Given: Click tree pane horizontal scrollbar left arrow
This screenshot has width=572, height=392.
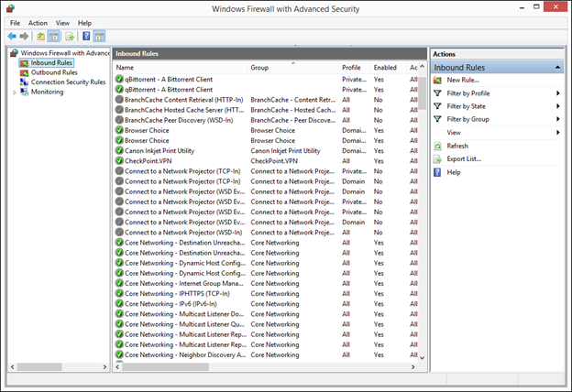Looking at the screenshot, I should 13,367.
